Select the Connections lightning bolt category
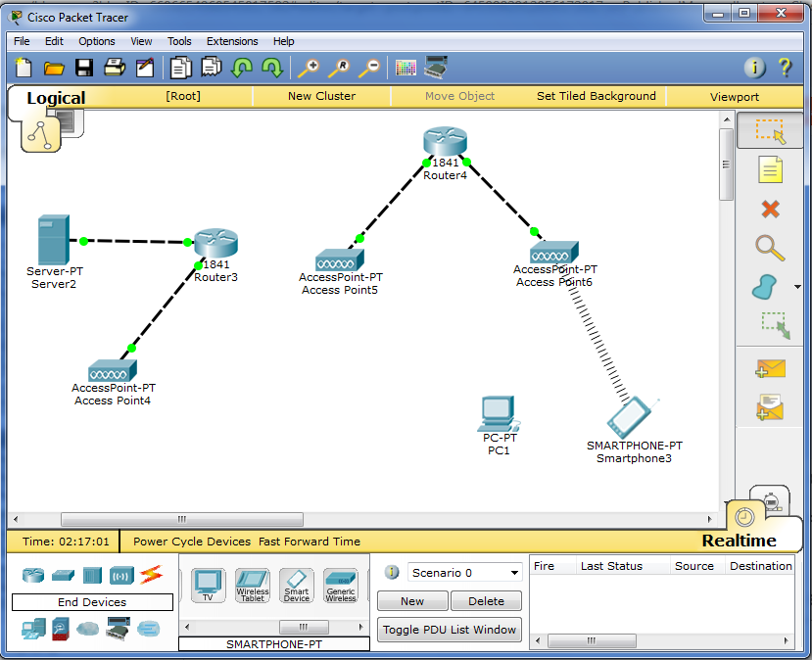 [151, 575]
